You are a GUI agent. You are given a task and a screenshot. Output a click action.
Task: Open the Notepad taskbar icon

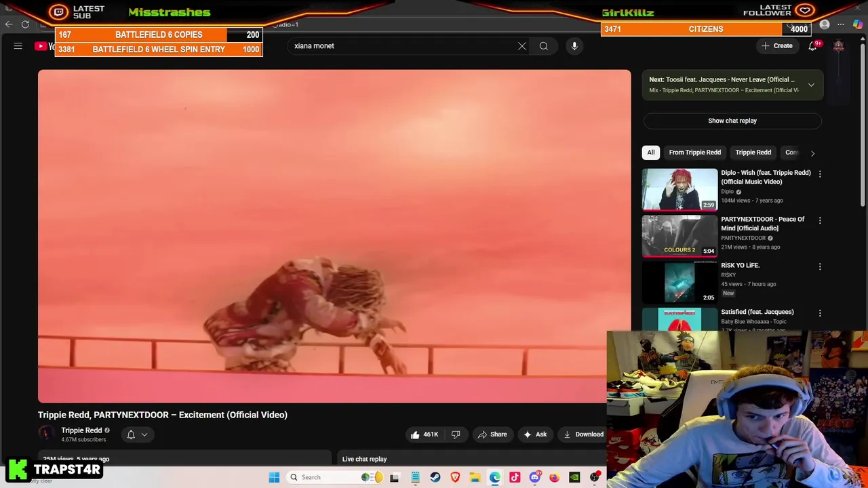[415, 477]
